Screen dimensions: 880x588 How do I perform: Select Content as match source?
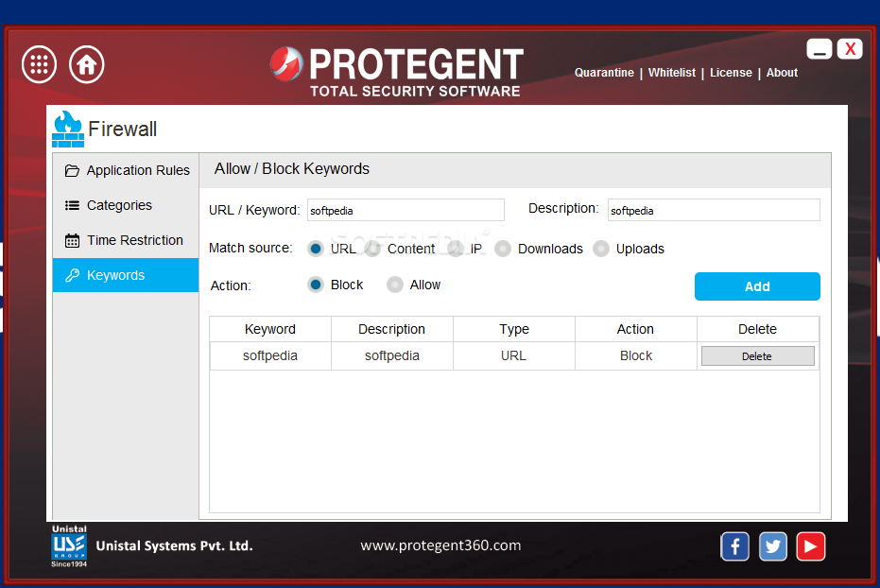[x=372, y=249]
